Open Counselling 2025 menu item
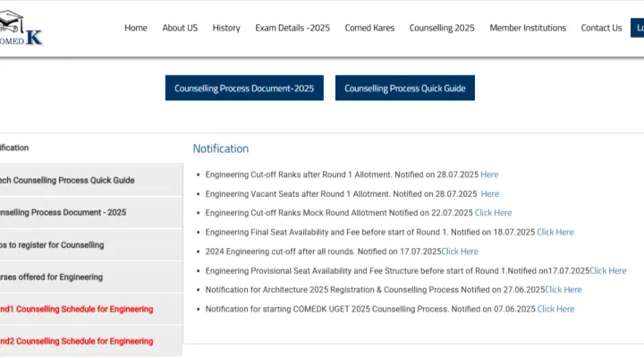 442,28
